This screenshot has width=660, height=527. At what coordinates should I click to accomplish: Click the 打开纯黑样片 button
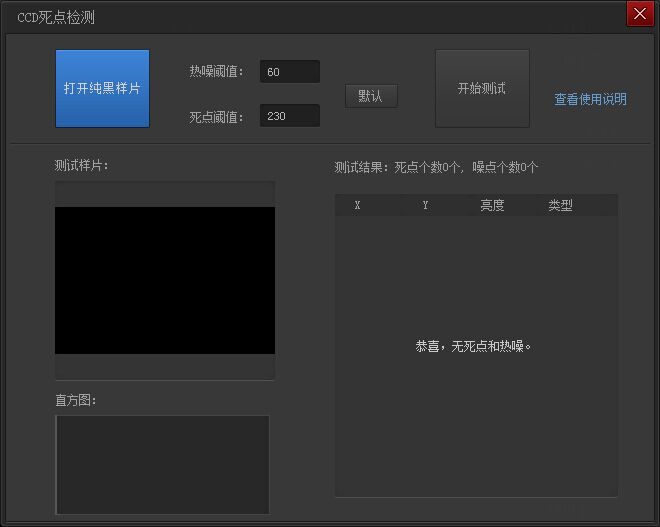point(102,88)
